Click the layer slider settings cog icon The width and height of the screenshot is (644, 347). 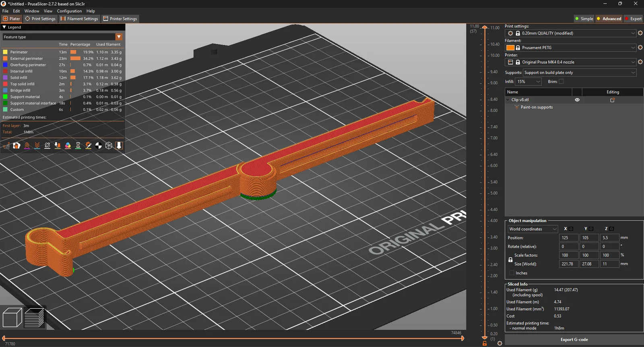(x=500, y=343)
